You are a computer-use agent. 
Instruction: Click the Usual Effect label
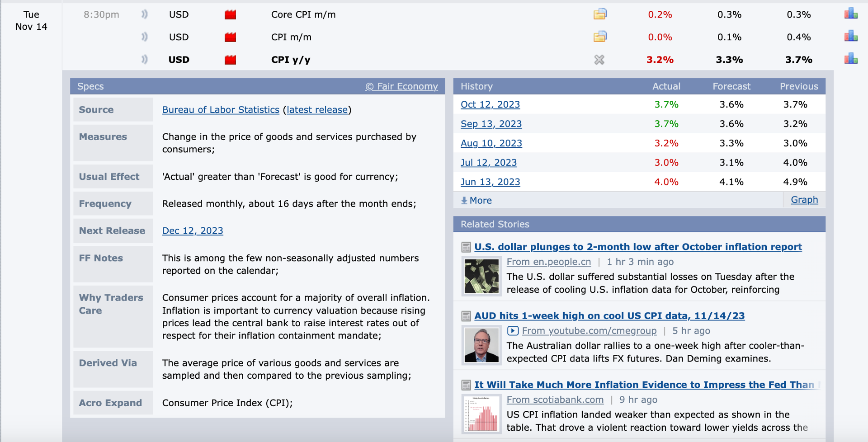[x=109, y=177]
